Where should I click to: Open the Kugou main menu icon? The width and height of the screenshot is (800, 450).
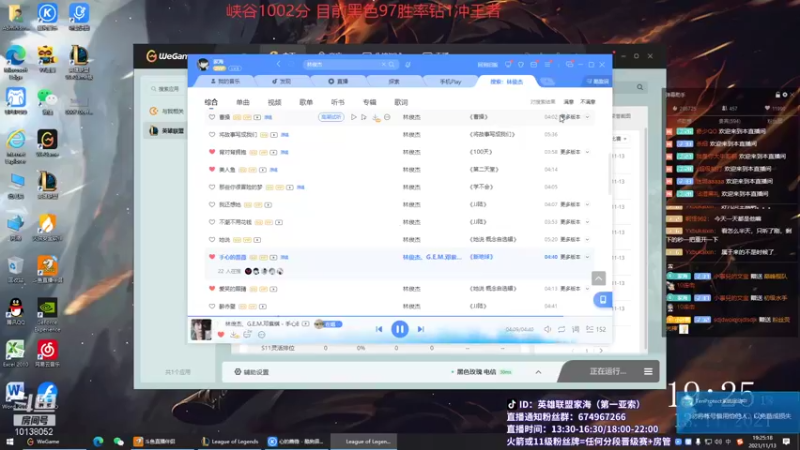pyautogui.click(x=547, y=65)
